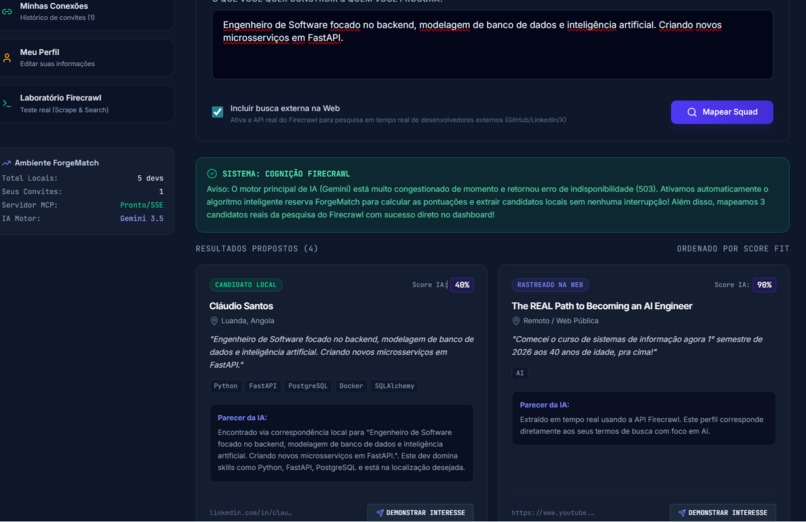Image resolution: width=806 pixels, height=522 pixels.
Task: Click the FastAPI skill tag
Action: coord(263,386)
